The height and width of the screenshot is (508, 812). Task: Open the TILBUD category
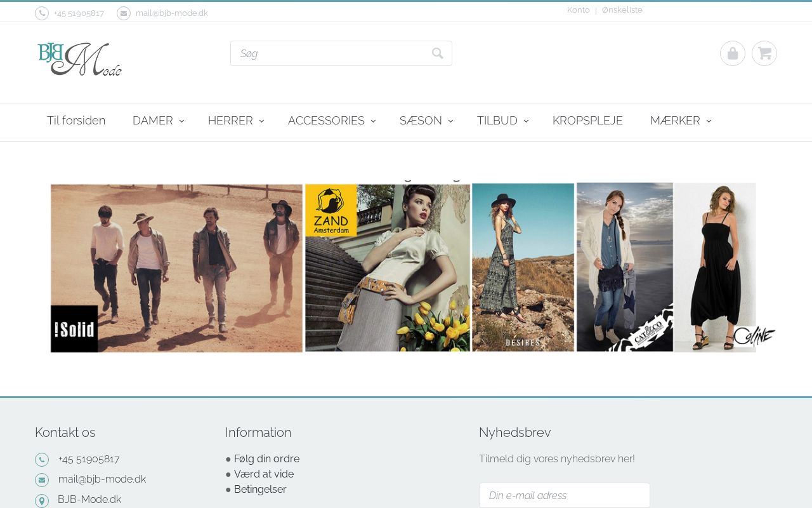coord(497,121)
